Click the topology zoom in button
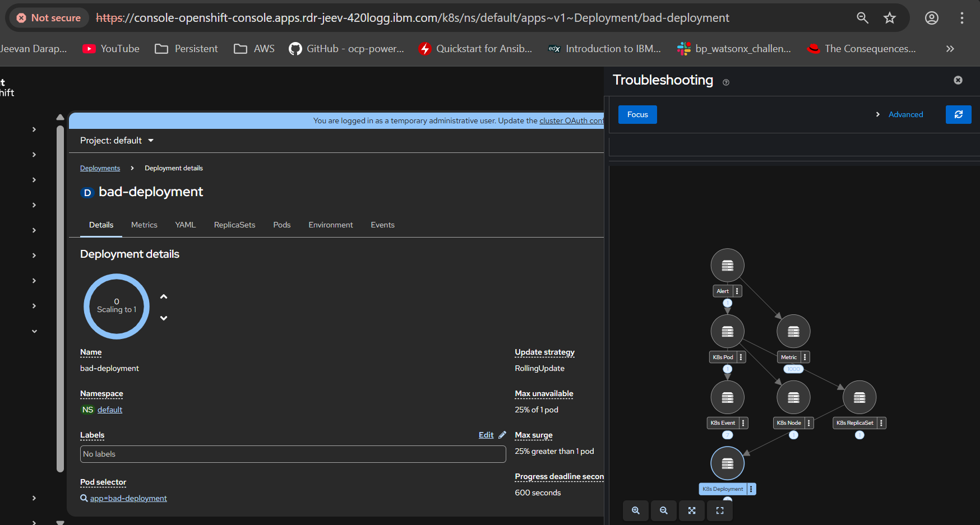Image resolution: width=980 pixels, height=525 pixels. pos(636,510)
